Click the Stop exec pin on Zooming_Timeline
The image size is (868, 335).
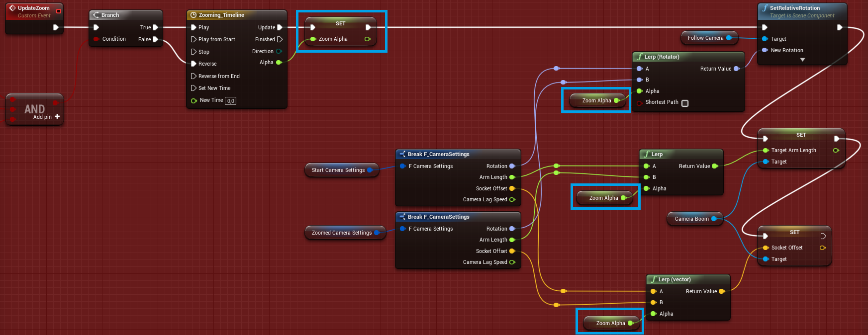[x=193, y=52]
